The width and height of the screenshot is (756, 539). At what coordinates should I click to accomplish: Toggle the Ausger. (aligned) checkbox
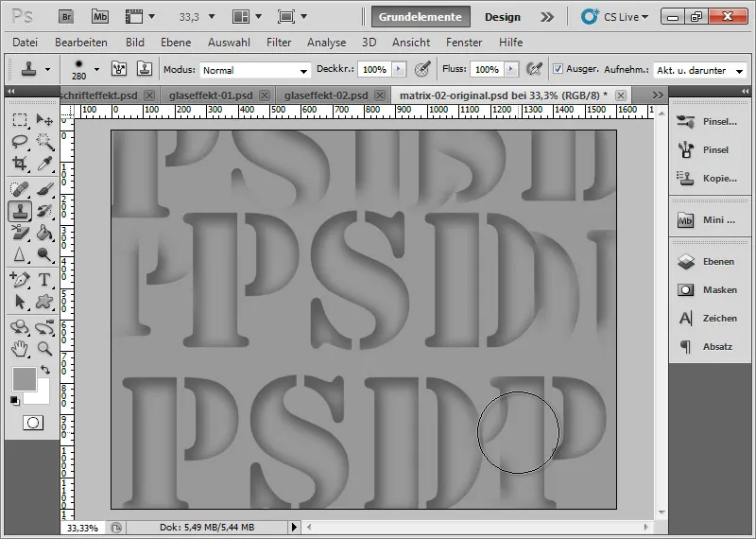(x=558, y=69)
